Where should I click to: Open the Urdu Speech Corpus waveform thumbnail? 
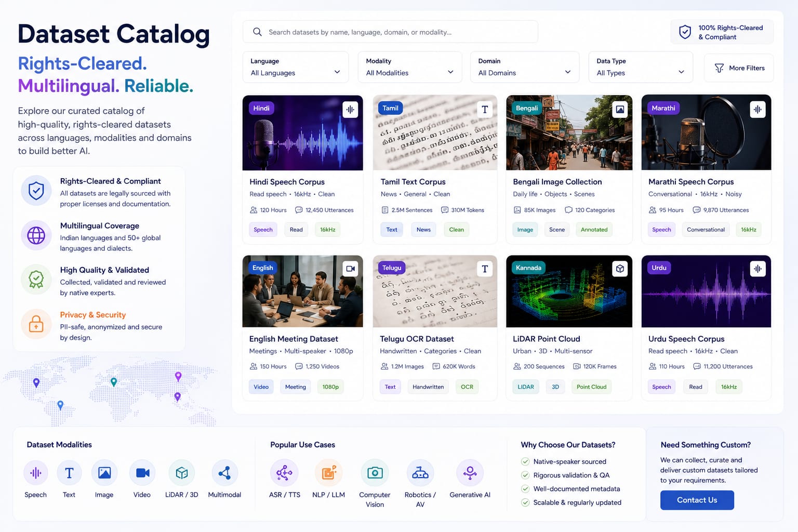706,291
